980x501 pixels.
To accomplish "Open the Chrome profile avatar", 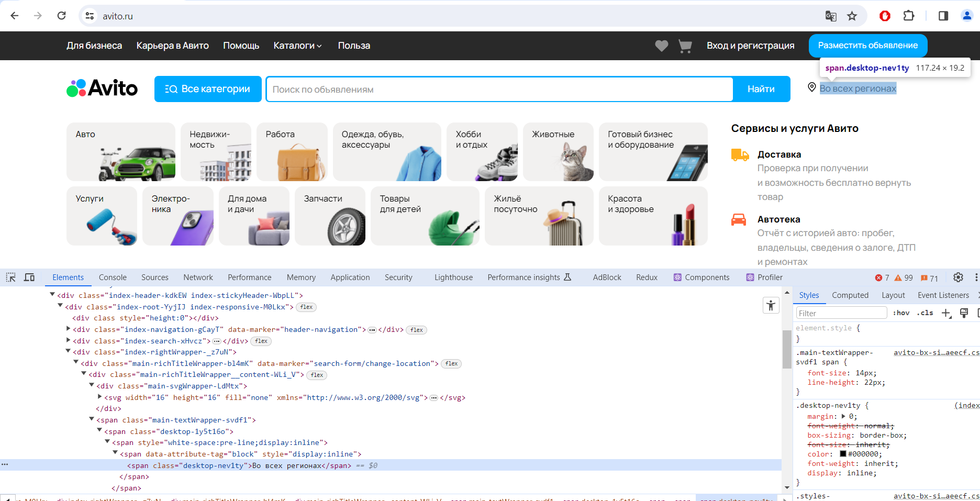I will click(967, 16).
